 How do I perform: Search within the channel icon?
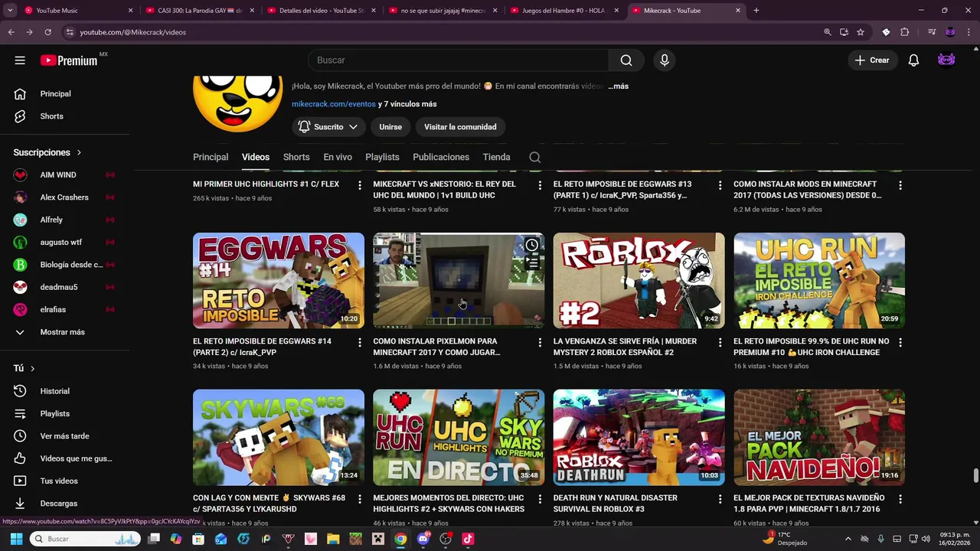[535, 157]
